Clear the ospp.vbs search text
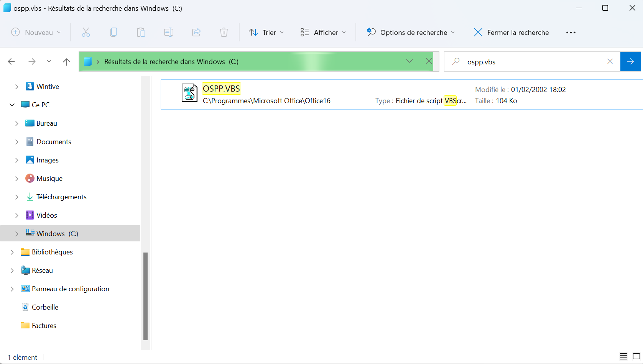The height and width of the screenshot is (364, 643). (610, 62)
